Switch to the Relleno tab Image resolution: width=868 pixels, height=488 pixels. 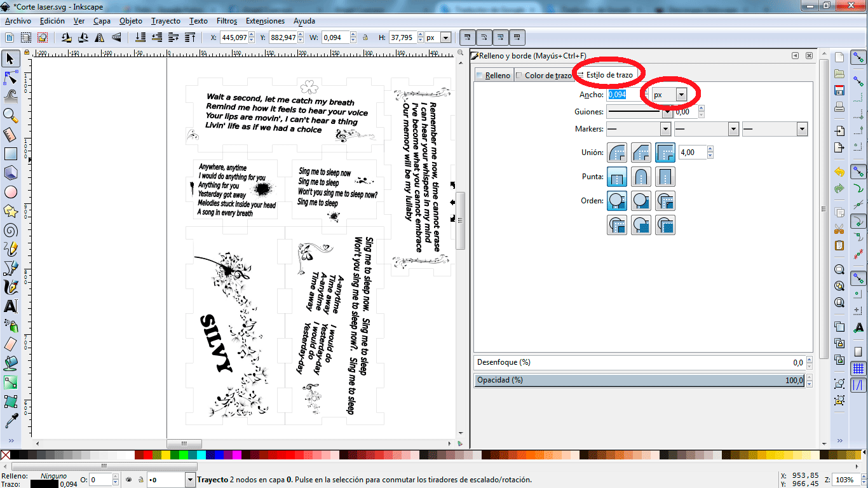(494, 76)
